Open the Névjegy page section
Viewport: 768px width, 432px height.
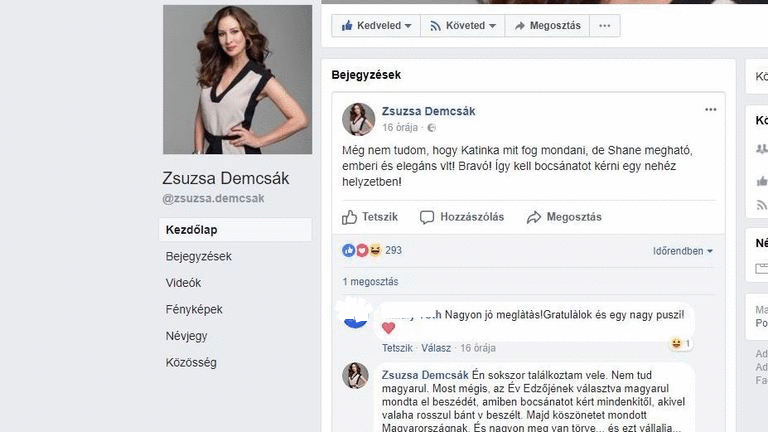(x=186, y=336)
